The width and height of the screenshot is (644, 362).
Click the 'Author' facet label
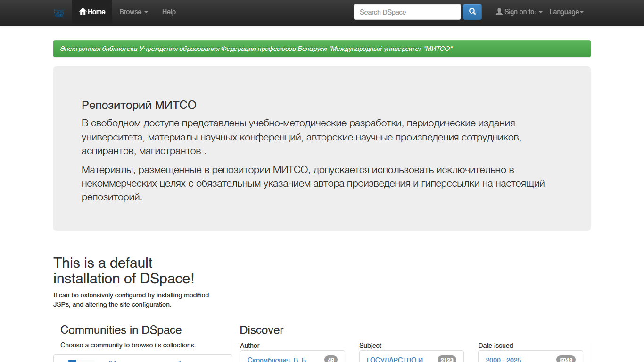point(250,346)
